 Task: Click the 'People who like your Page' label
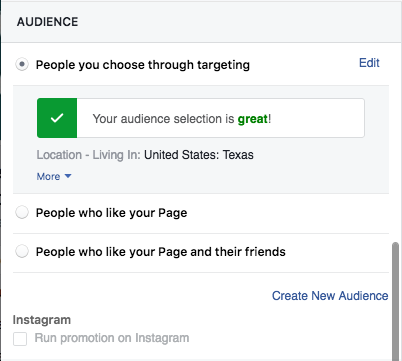pyautogui.click(x=111, y=213)
